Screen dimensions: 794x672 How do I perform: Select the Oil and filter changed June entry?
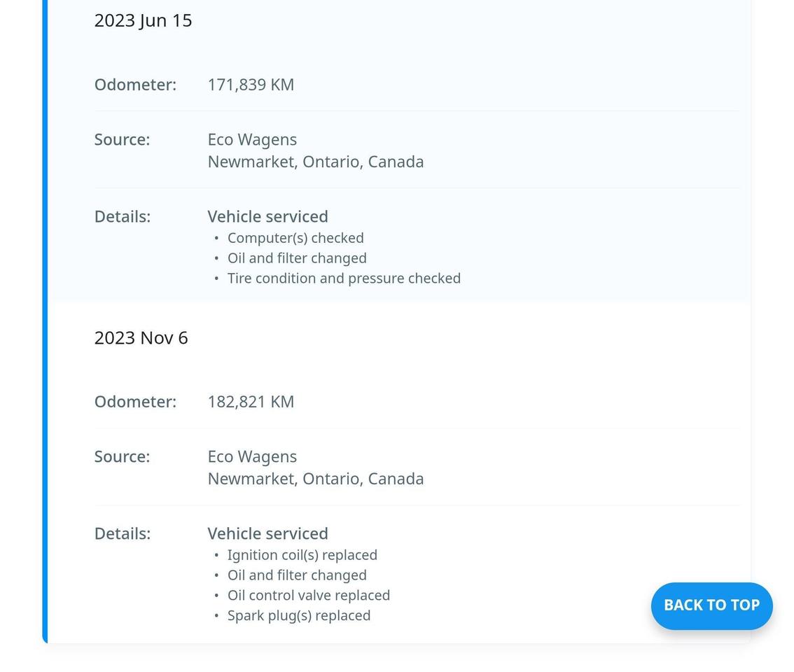tap(297, 258)
